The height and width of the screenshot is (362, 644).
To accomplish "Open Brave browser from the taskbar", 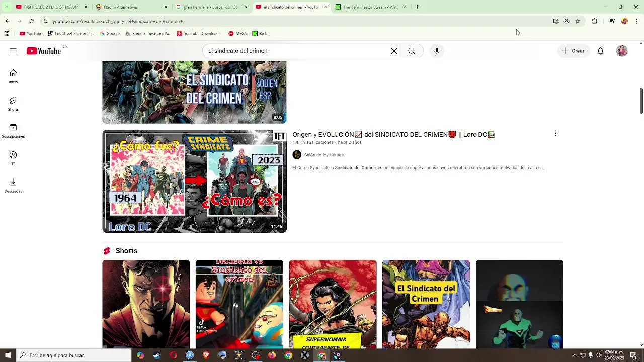I will click(x=206, y=355).
